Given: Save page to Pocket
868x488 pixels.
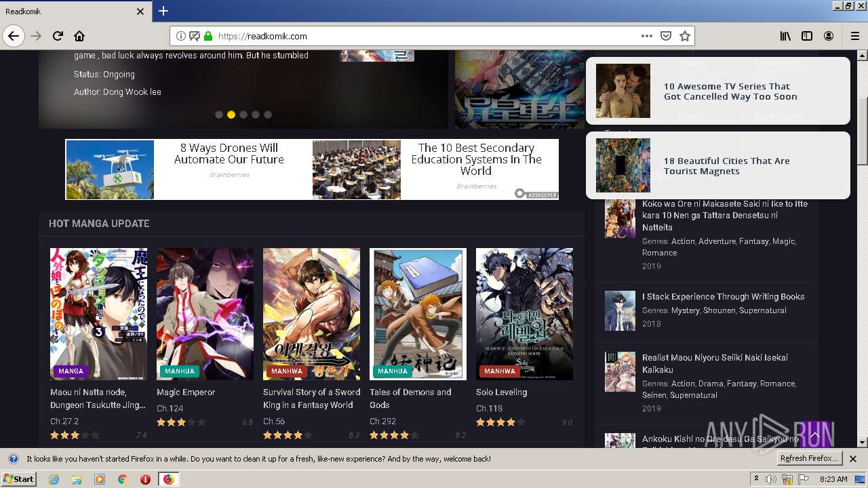Looking at the screenshot, I should point(666,36).
